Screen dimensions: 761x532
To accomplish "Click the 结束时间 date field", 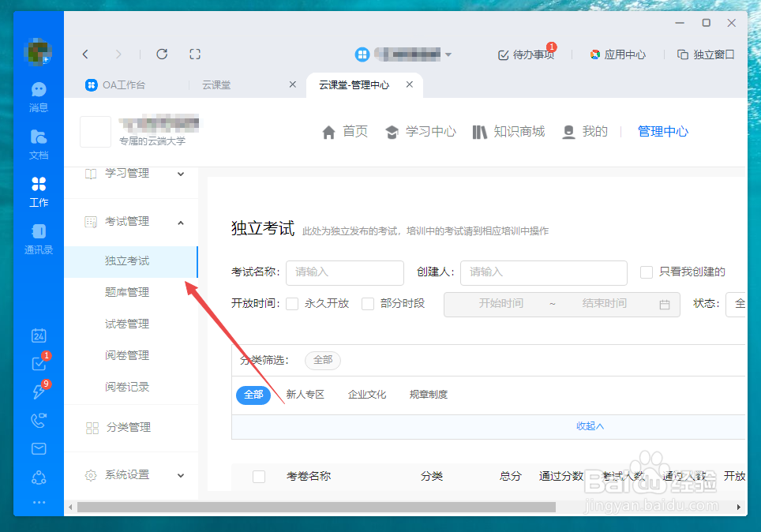I will [x=604, y=304].
